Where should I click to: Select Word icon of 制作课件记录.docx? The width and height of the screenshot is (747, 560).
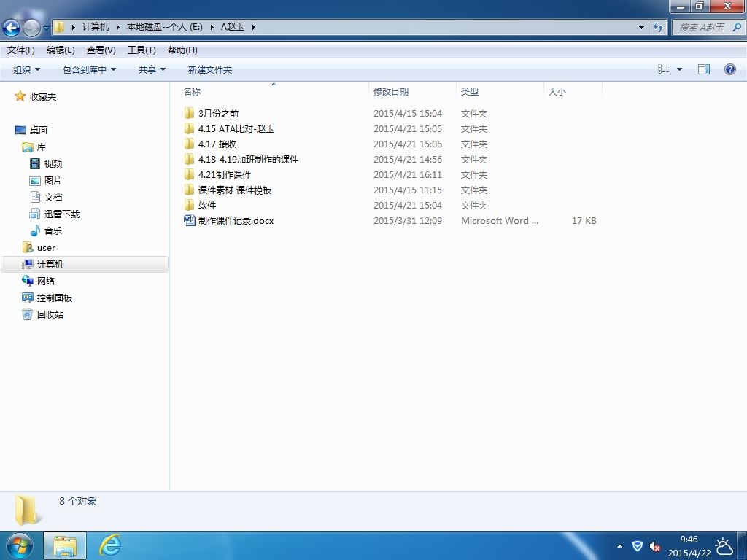coord(189,220)
